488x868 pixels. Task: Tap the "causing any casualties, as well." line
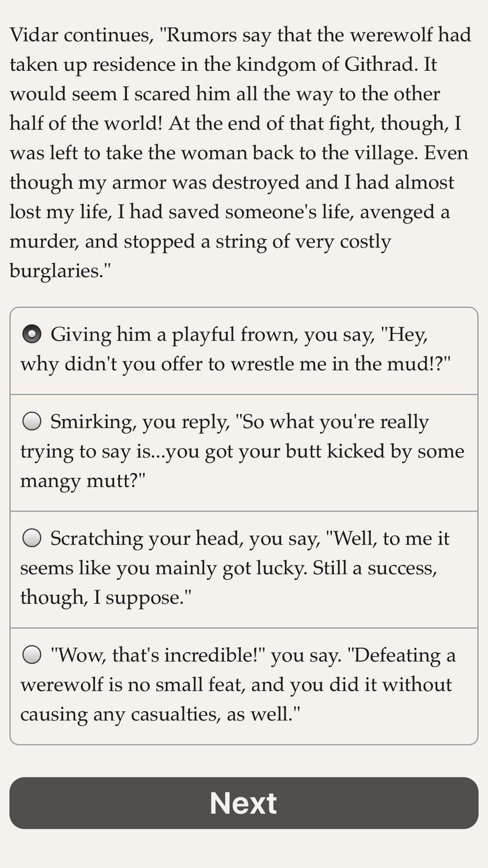point(160,714)
